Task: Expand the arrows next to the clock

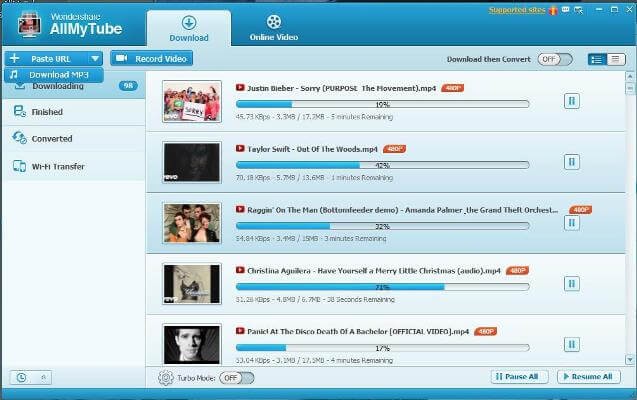Action: [x=43, y=377]
